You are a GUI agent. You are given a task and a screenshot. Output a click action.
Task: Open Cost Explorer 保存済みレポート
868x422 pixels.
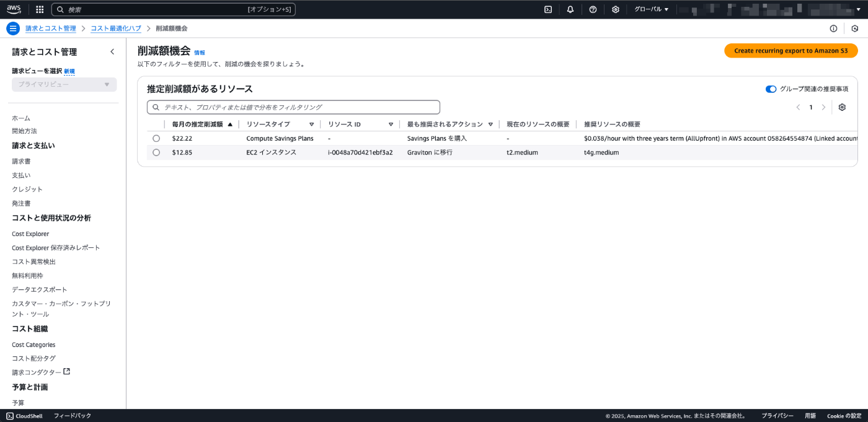56,248
